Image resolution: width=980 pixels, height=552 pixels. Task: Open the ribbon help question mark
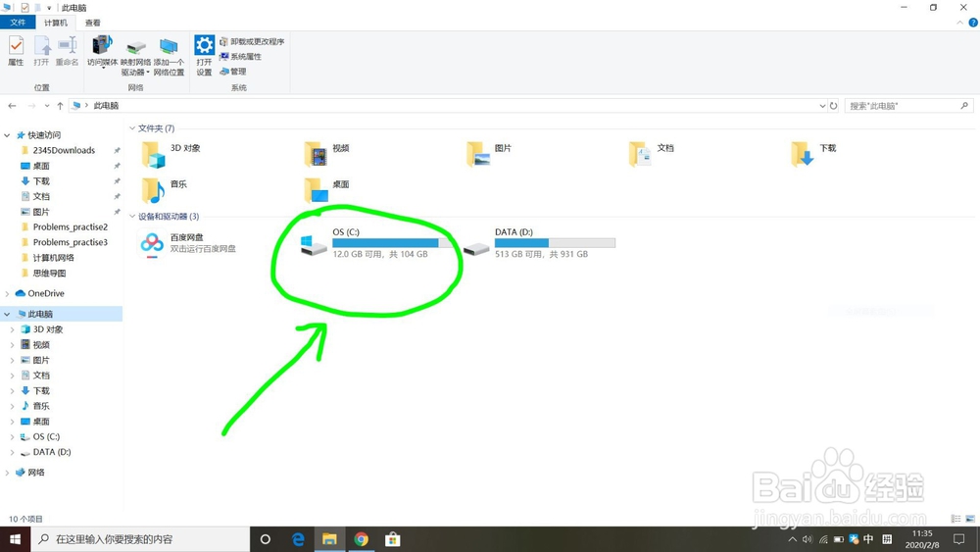click(x=973, y=23)
